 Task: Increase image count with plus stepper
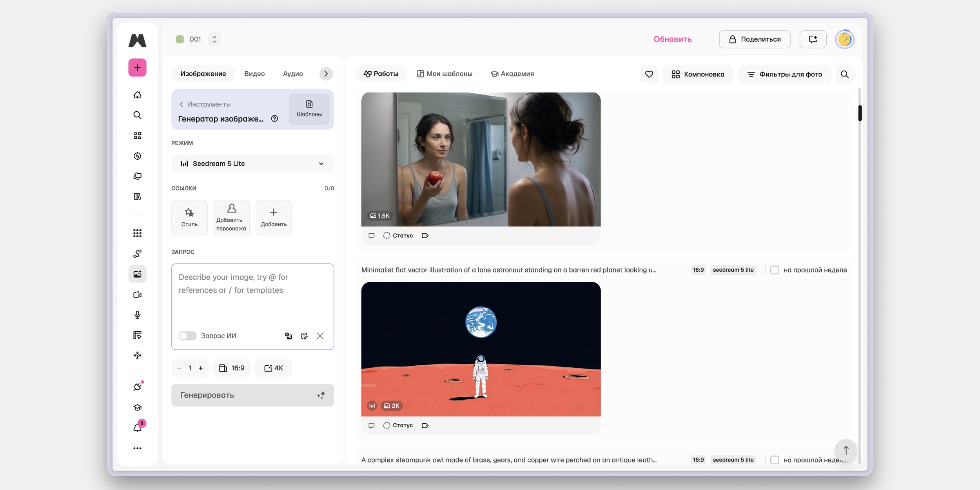click(201, 368)
